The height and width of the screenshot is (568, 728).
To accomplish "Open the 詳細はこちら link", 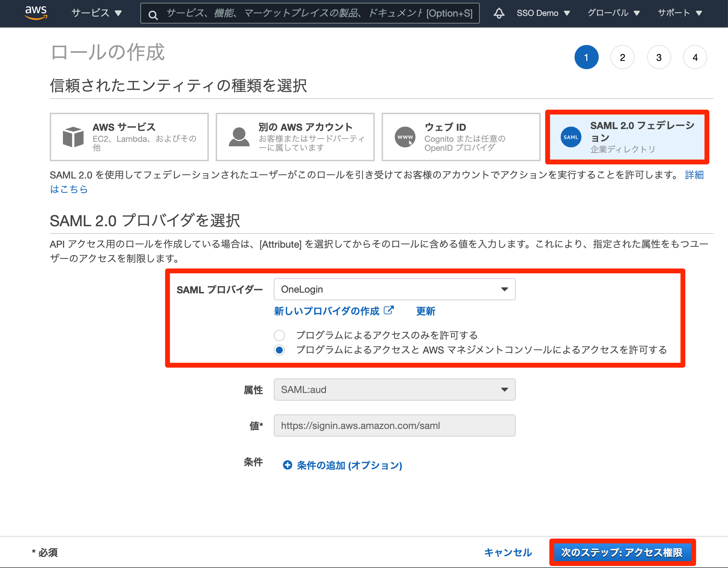I will (x=694, y=175).
